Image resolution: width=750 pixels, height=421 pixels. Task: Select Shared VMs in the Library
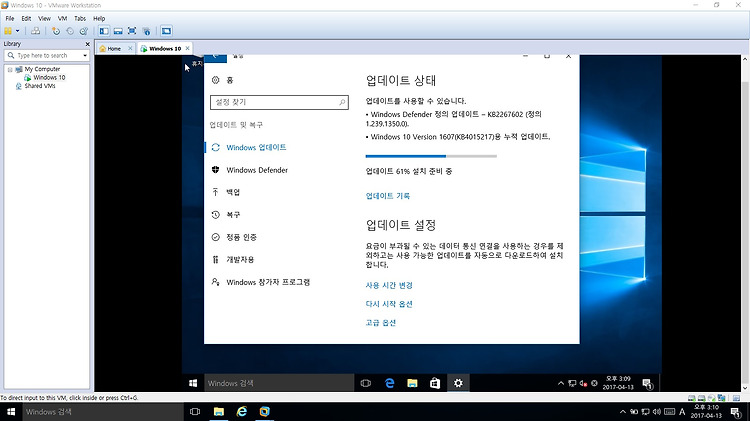(x=40, y=86)
